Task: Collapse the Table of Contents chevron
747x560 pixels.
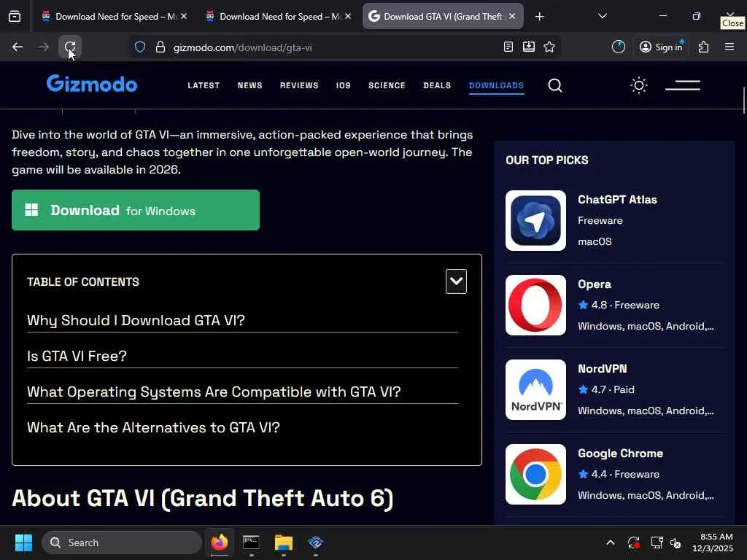Action: 456,281
